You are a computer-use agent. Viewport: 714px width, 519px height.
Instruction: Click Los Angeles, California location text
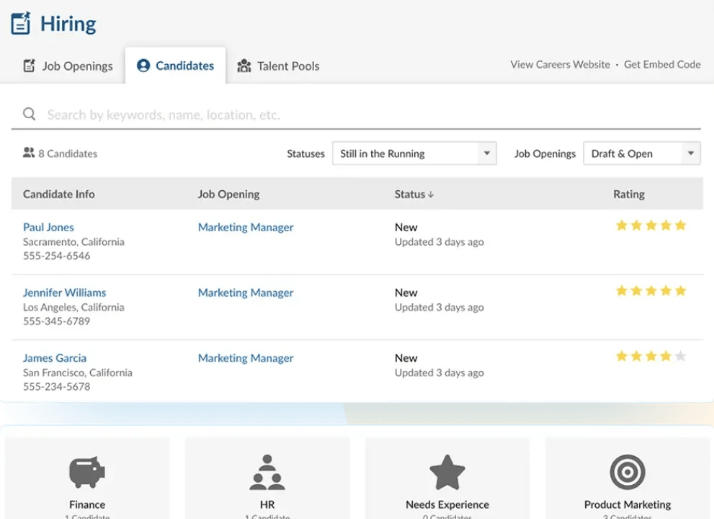coord(74,307)
